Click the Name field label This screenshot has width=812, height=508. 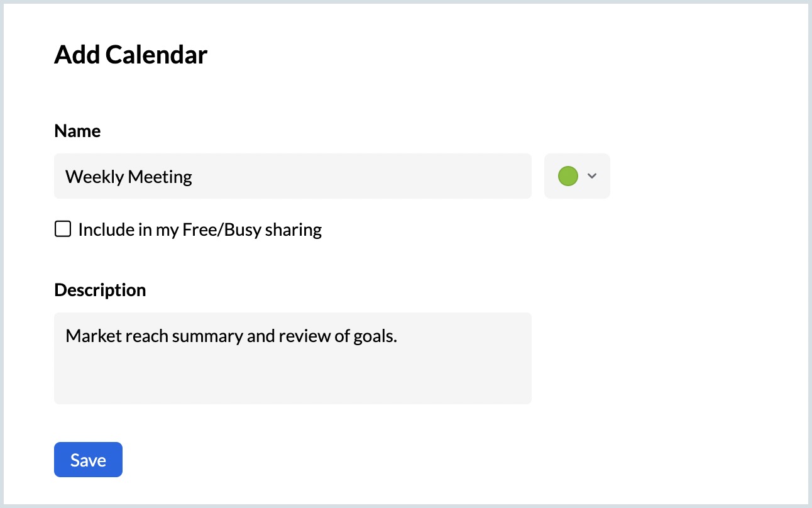coord(77,131)
